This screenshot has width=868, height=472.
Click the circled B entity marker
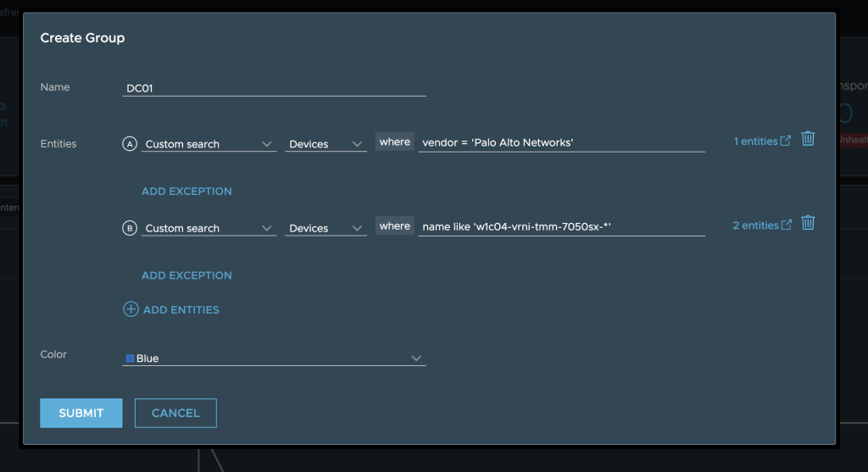[130, 228]
